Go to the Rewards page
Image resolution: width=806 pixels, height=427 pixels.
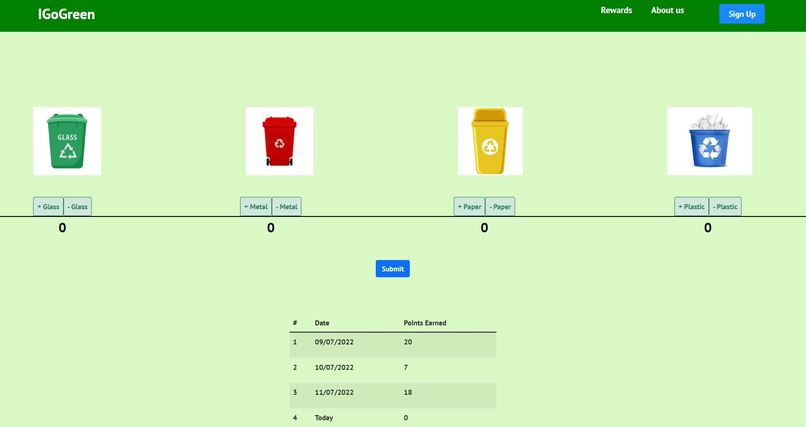pos(616,10)
